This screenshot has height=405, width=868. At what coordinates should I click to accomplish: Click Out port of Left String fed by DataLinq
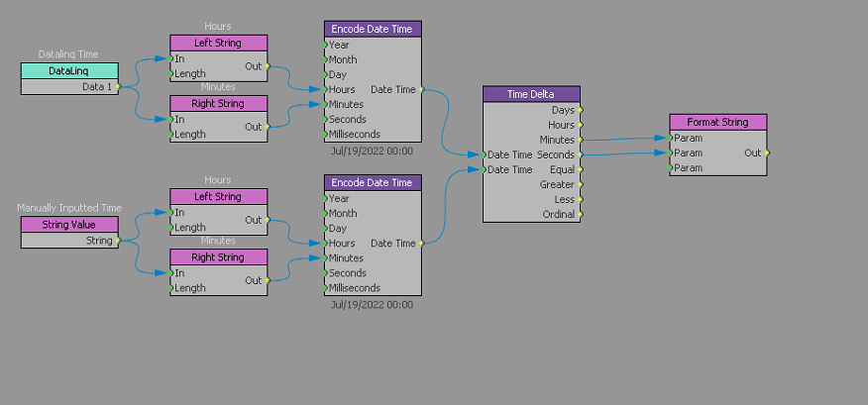pyautogui.click(x=267, y=66)
